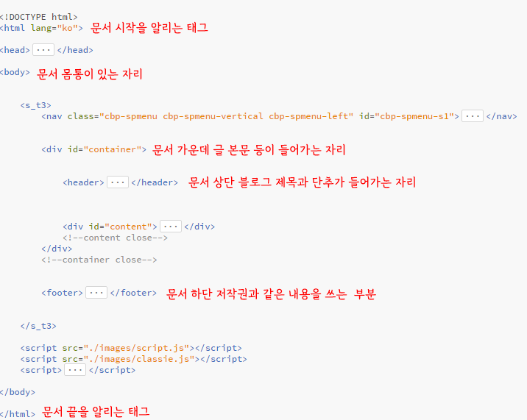The width and height of the screenshot is (527, 420).
Task: Click red note '문서 몸통이 있는 자리'
Action: coord(89,74)
